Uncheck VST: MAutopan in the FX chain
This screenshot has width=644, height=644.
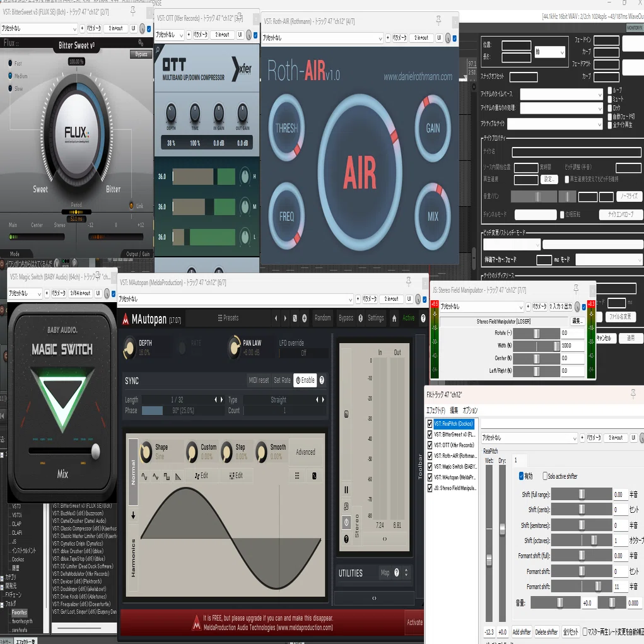click(430, 477)
